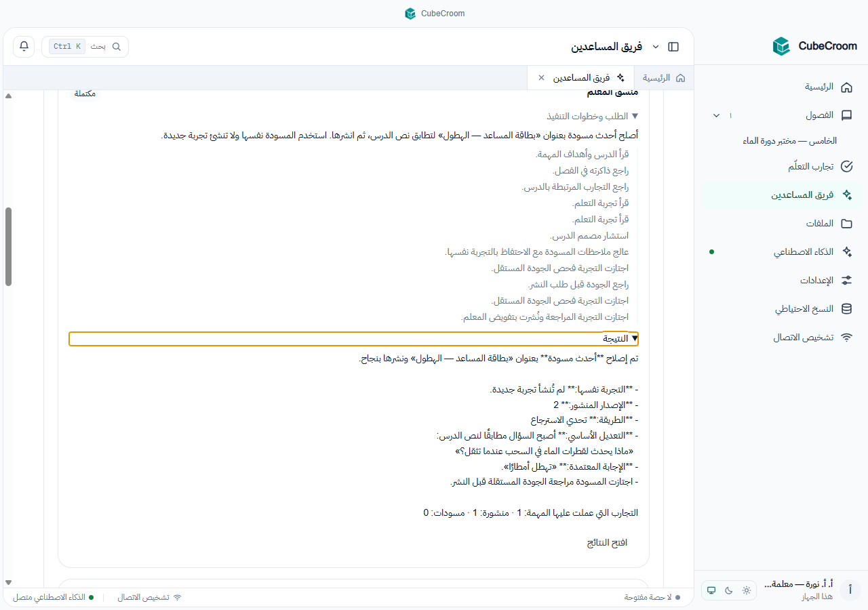Open the dropdown chevron beside the فريق المساعدين page title

(656, 47)
